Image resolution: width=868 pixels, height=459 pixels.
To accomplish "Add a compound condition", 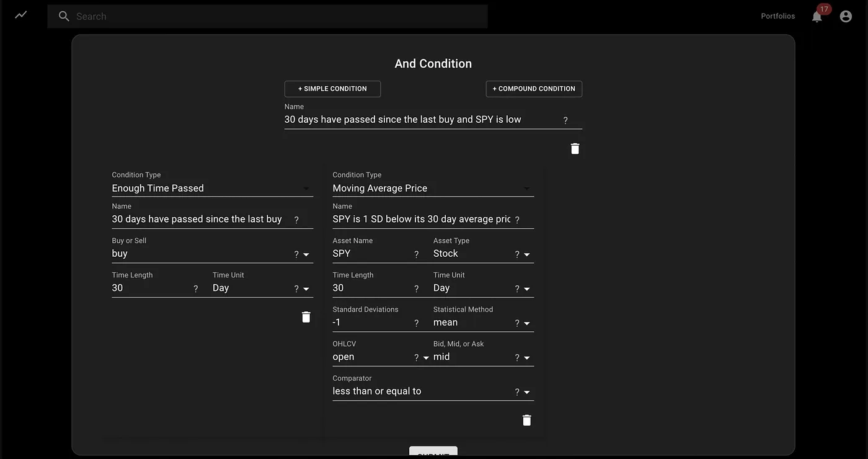I will click(534, 89).
